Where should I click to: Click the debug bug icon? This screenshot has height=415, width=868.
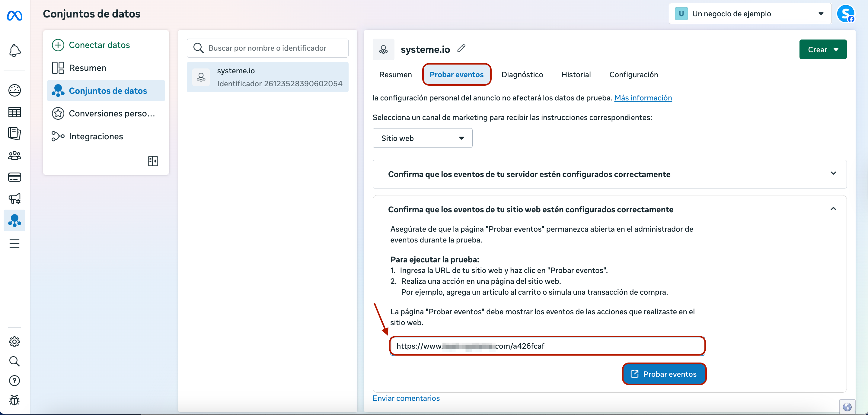coord(14,400)
